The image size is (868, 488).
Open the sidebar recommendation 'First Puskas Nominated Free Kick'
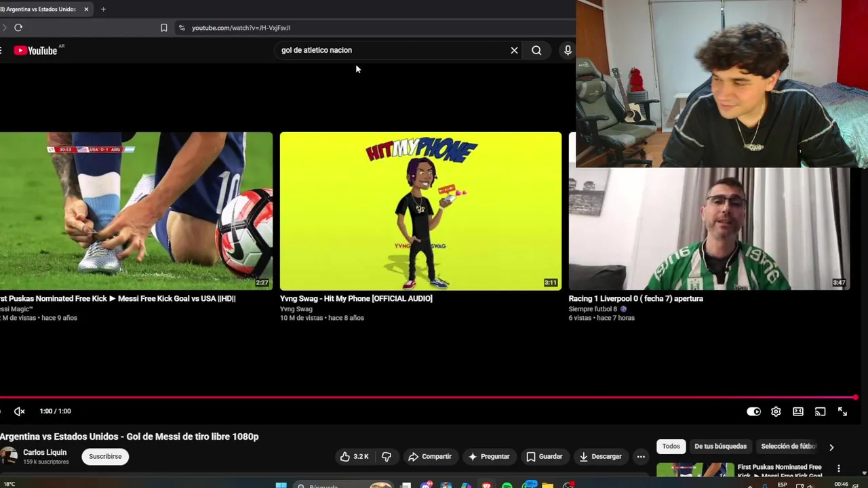coord(780,470)
